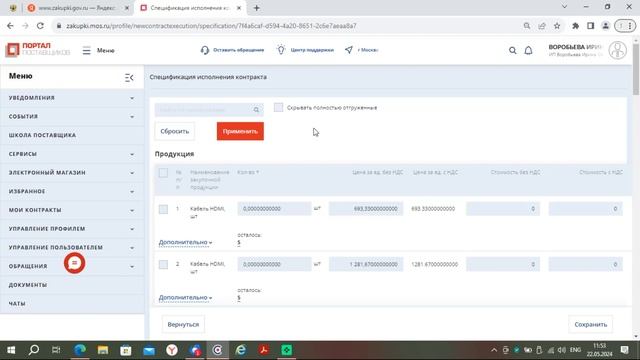Screen dimensions: 640x360
Task: Click the Сохранить button
Action: 591,324
